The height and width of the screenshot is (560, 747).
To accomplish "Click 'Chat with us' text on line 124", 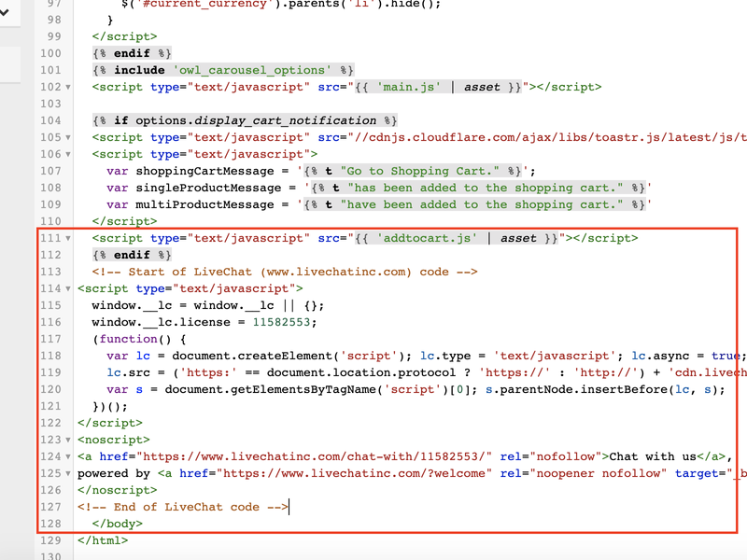I will coord(653,456).
